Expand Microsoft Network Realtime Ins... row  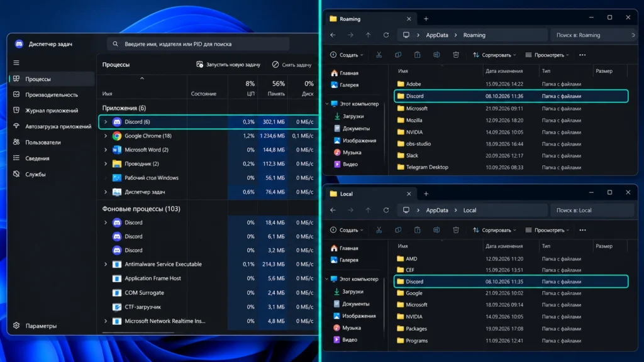pyautogui.click(x=106, y=321)
